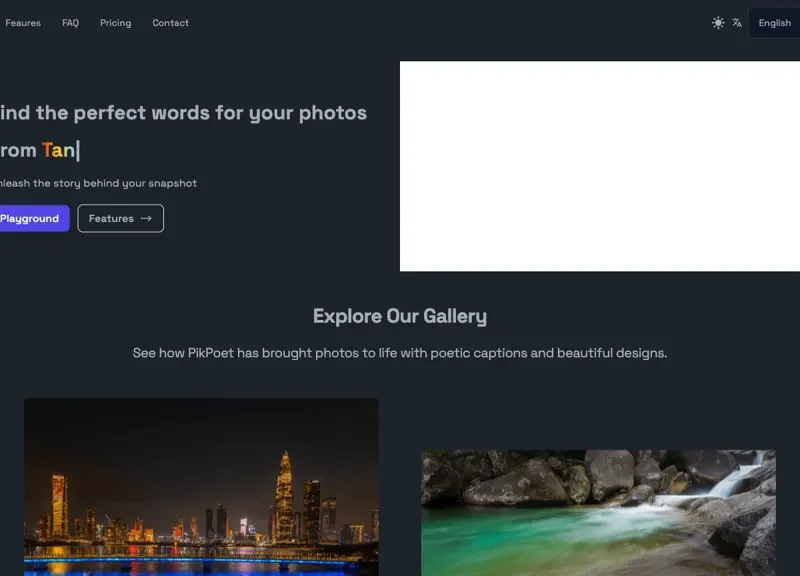Click the right arrow icon beside Features
Viewport: 800px width, 576px height.
tap(146, 218)
